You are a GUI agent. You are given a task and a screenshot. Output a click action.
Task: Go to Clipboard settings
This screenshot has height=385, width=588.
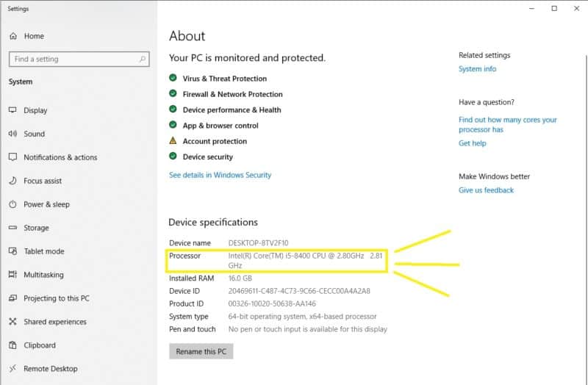coord(40,345)
